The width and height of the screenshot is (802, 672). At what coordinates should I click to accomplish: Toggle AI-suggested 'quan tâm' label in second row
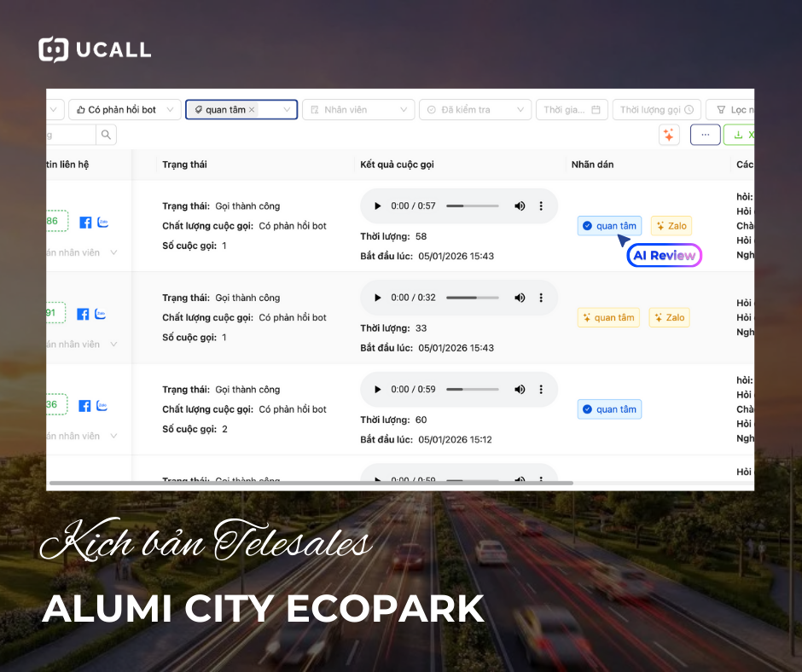(608, 317)
